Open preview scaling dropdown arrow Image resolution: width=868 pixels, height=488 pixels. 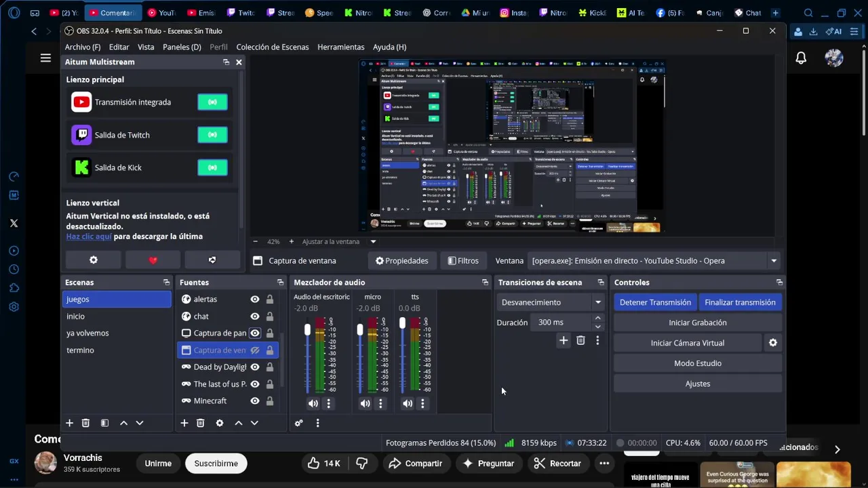click(373, 241)
